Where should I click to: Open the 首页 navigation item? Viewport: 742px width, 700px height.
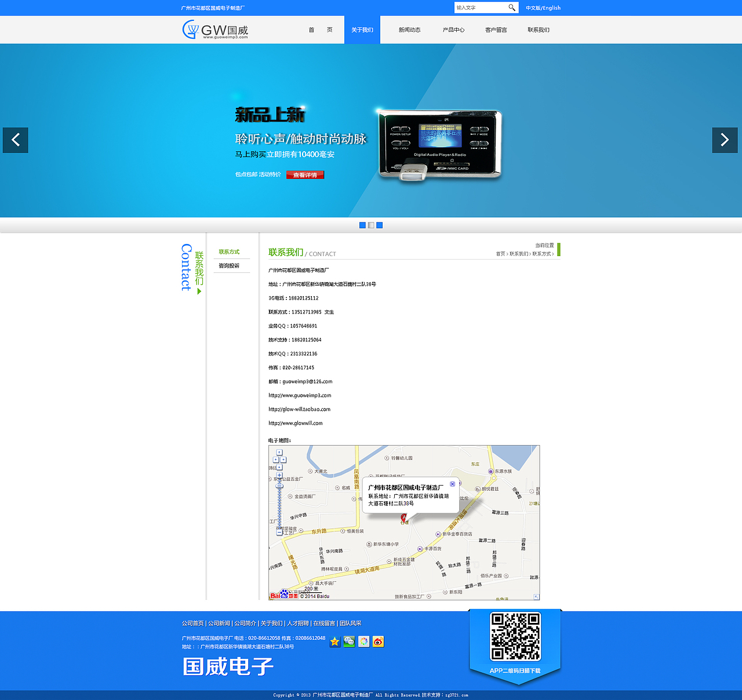[x=321, y=30]
